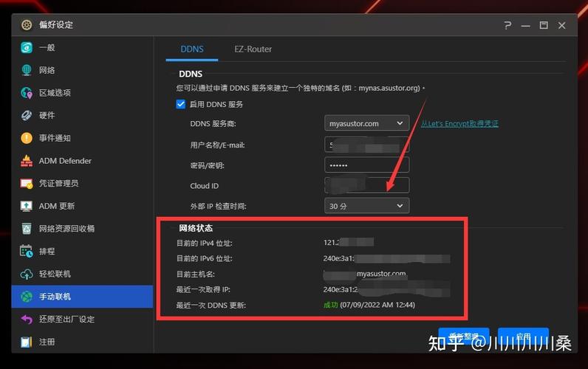Click the Cloud ID input field
588x369 pixels.
(366, 185)
